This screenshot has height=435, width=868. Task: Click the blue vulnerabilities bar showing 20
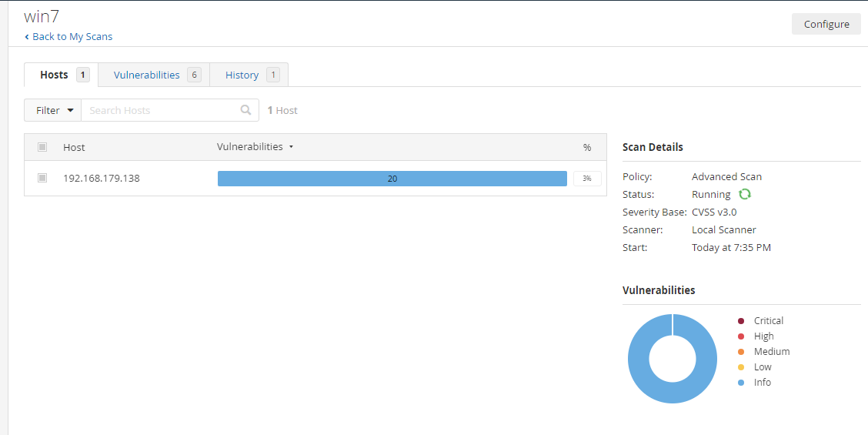[x=392, y=179]
